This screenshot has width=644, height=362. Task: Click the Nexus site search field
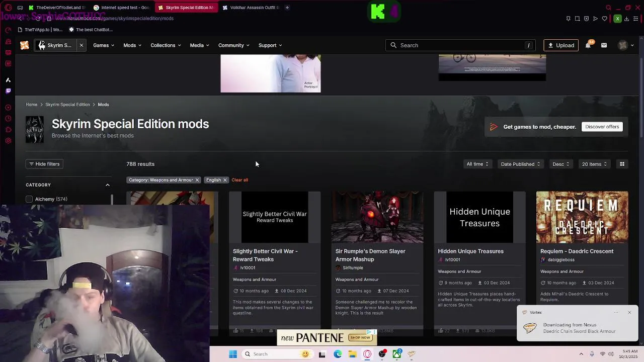(x=460, y=45)
